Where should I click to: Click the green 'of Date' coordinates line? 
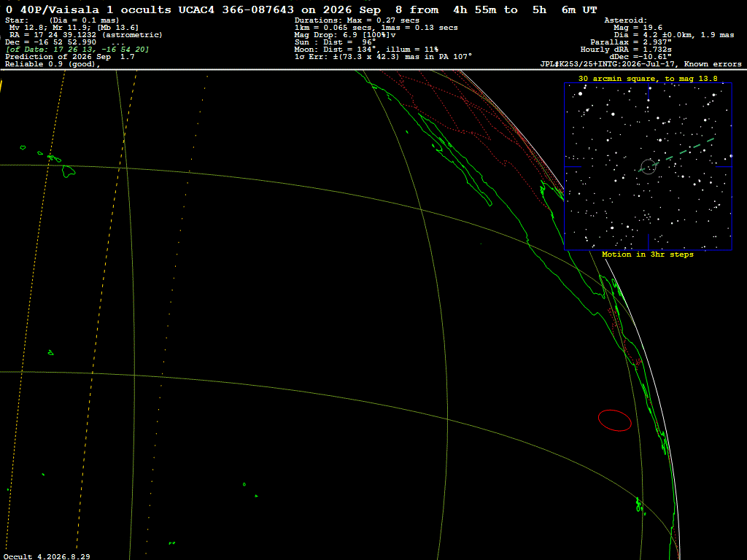(77, 50)
